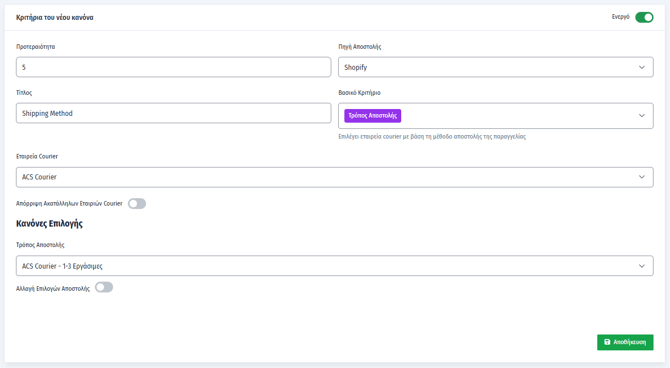Enable Αλλαγή Επιλογών Αποστολής toggle

pos(104,287)
